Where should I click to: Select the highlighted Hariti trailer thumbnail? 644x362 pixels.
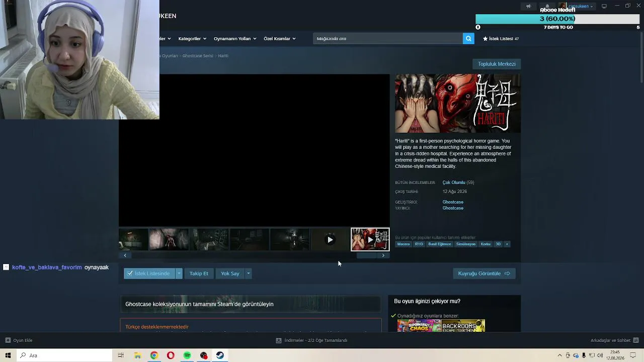pyautogui.click(x=370, y=239)
